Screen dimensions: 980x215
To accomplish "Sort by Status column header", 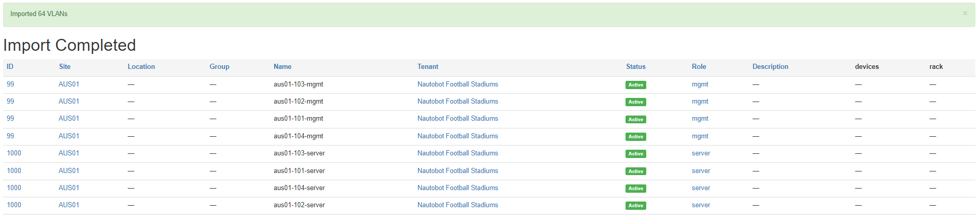I will pyautogui.click(x=635, y=67).
